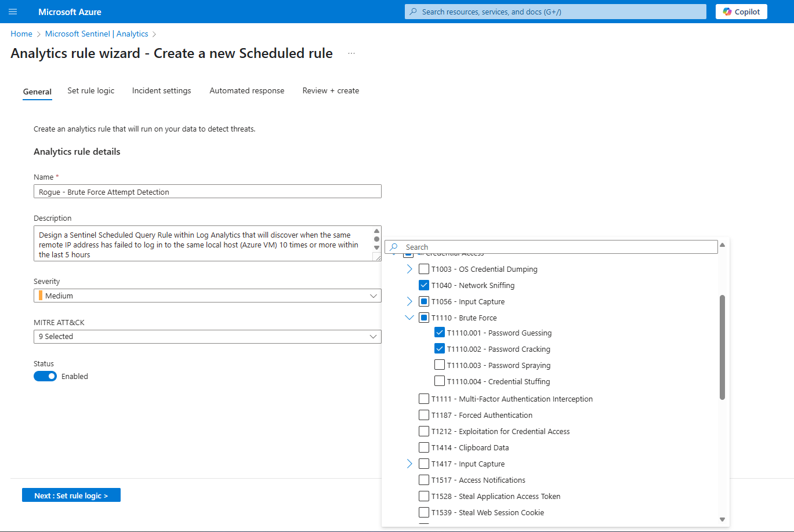Expand T1417 Input Capture chevron
The width and height of the screenshot is (794, 532).
click(409, 464)
